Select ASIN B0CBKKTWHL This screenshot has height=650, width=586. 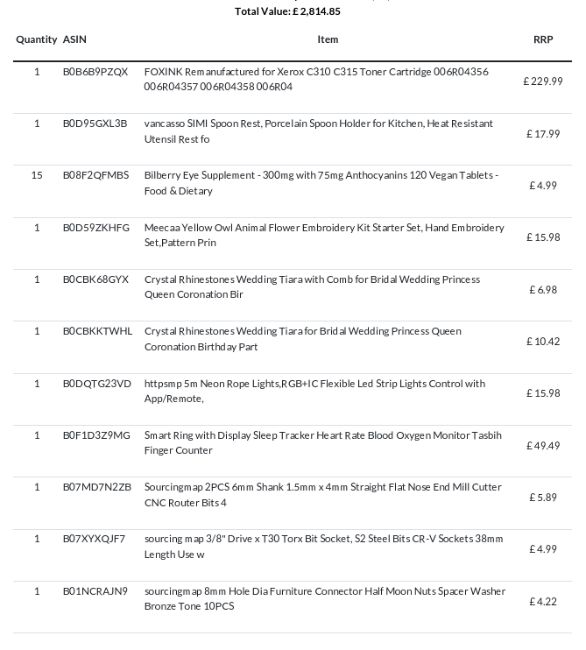tap(97, 331)
